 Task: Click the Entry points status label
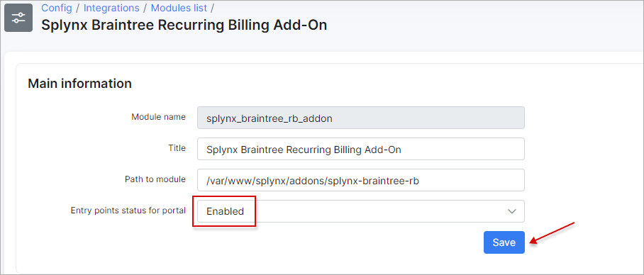[128, 211]
